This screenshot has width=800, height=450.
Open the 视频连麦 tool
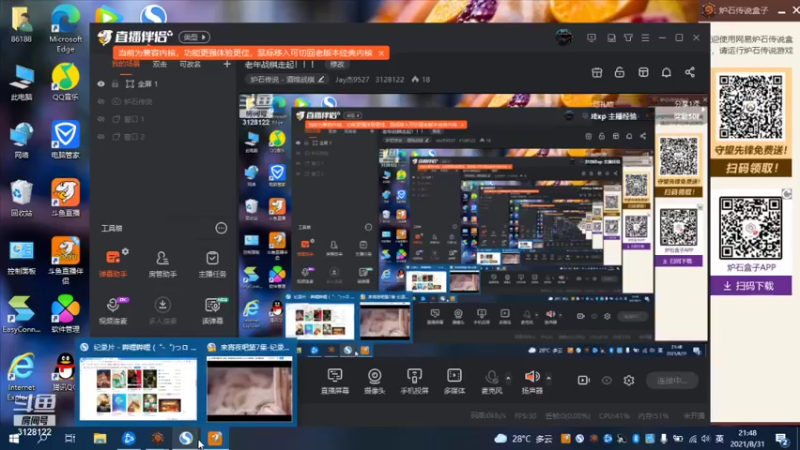coord(113,310)
